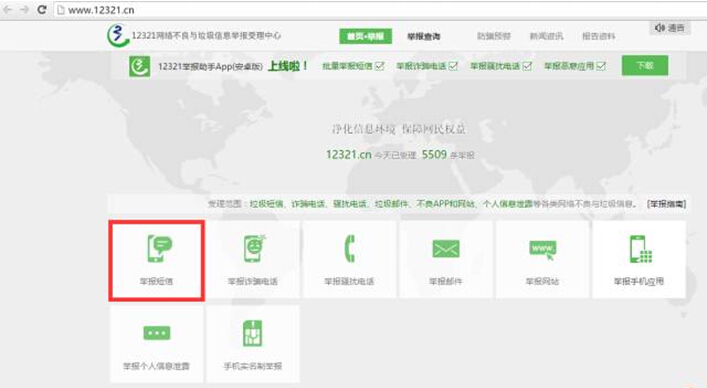This screenshot has width=707, height=388.
Task: Reload the page with the refresh icon
Action: [x=41, y=9]
